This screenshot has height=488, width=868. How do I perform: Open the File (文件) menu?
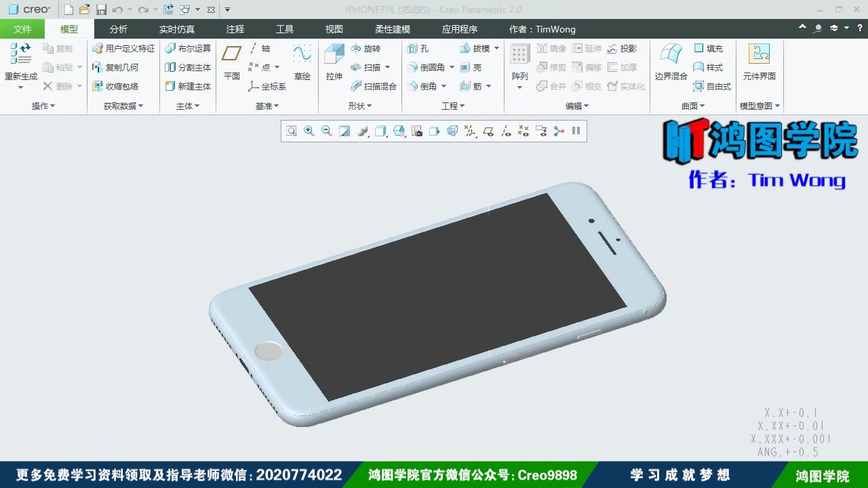22,28
